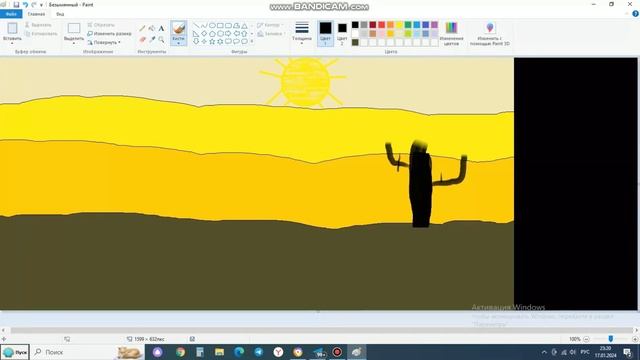Viewport: 640px width, 360px height.
Task: Select Color 1 (Цвет 1) box
Action: coord(325,33)
